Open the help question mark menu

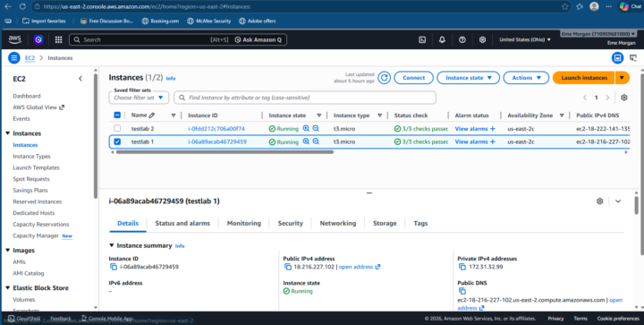pos(462,40)
